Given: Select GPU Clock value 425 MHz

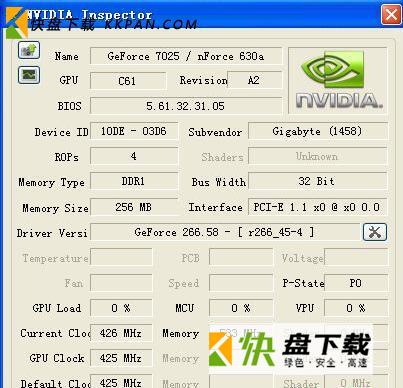Looking at the screenshot, I should [121, 358].
